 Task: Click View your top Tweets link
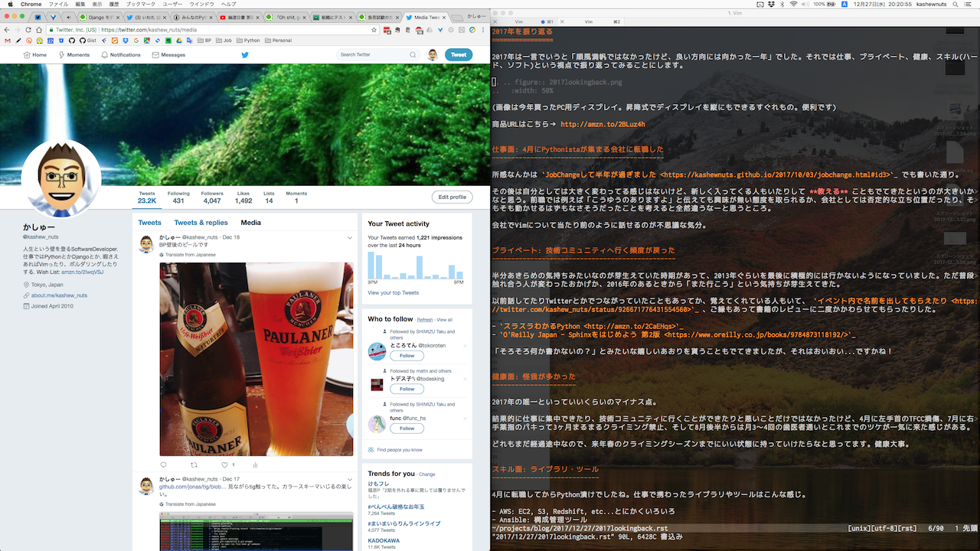[393, 293]
